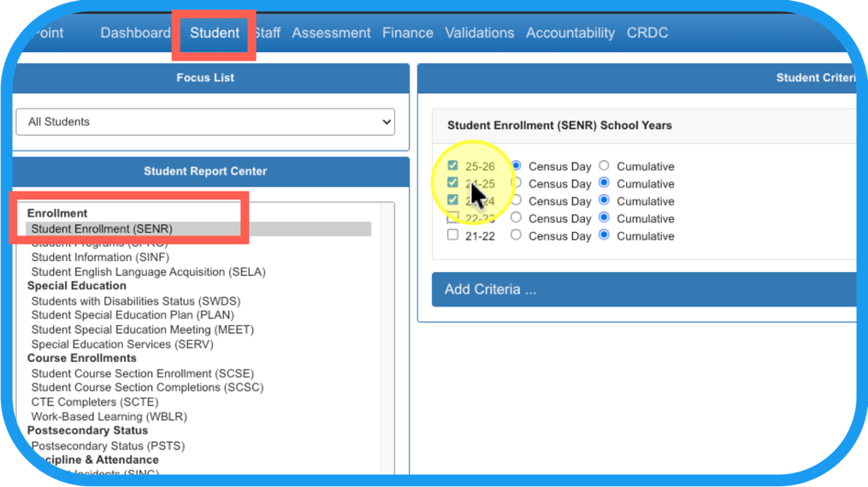Screen dimensions: 868x487
Task: Expand the All Students focus list dropdown
Action: click(x=205, y=122)
